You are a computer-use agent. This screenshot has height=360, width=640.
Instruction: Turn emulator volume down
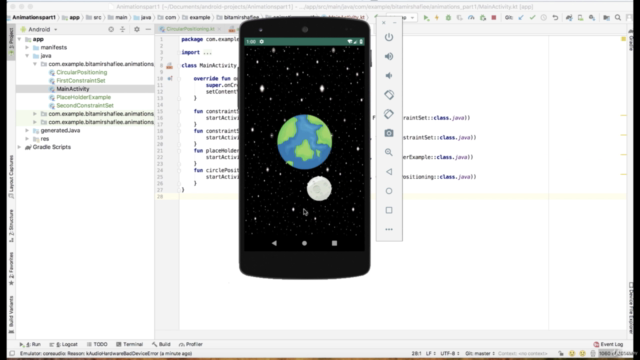point(389,76)
